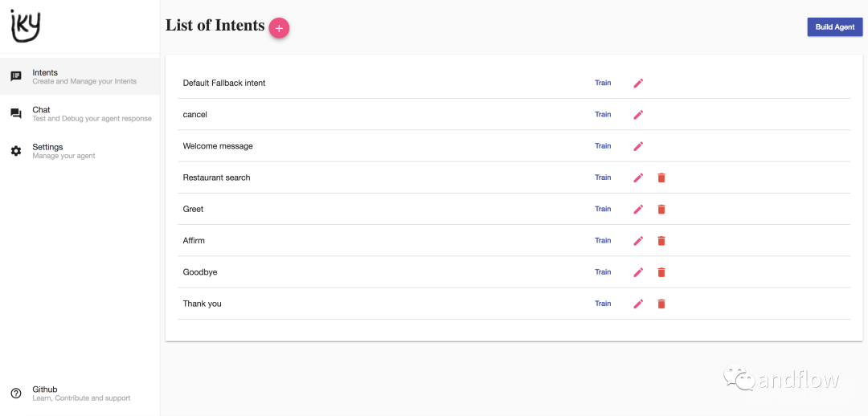Delete the Greet intent
Screen dimensions: 868x416
pos(661,209)
